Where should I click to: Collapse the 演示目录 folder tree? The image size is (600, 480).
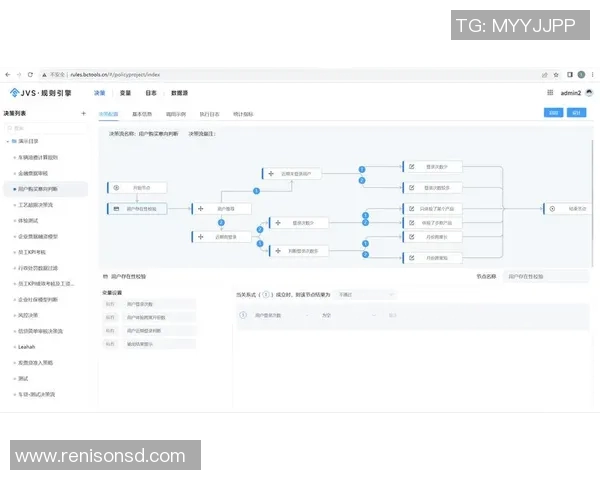click(x=8, y=143)
